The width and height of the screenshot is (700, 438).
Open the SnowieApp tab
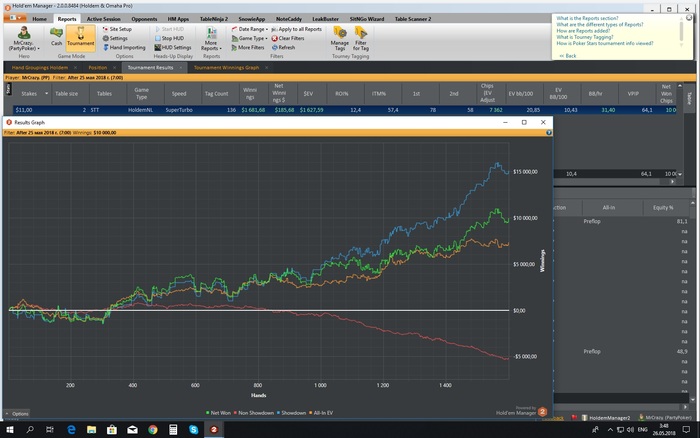tap(251, 19)
